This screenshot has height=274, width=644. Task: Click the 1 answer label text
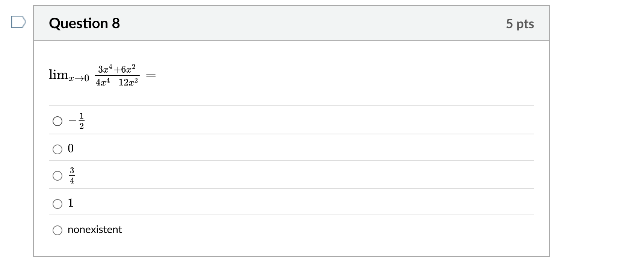(x=71, y=203)
